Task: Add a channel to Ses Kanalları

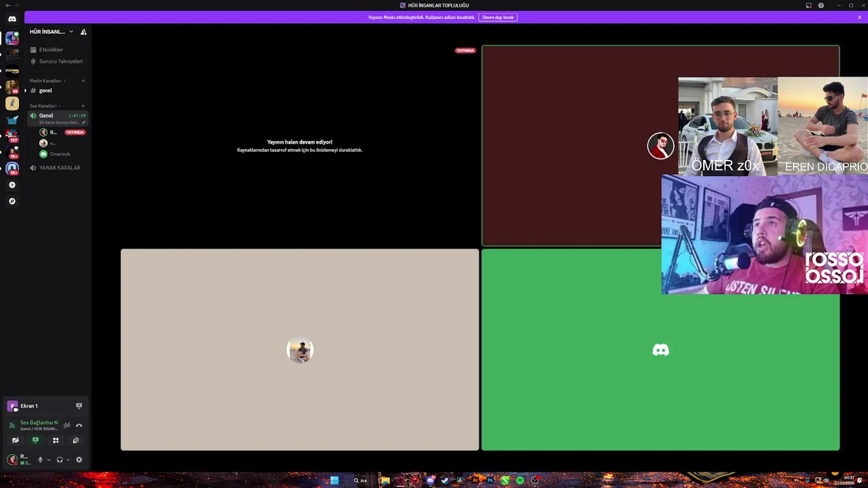Action: [x=83, y=106]
